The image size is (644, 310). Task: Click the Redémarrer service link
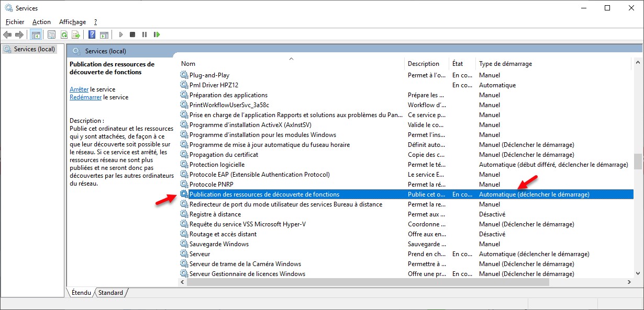pyautogui.click(x=85, y=97)
